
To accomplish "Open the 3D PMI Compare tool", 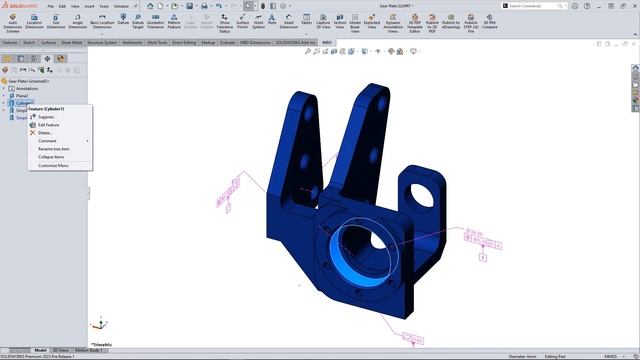I will click(489, 21).
